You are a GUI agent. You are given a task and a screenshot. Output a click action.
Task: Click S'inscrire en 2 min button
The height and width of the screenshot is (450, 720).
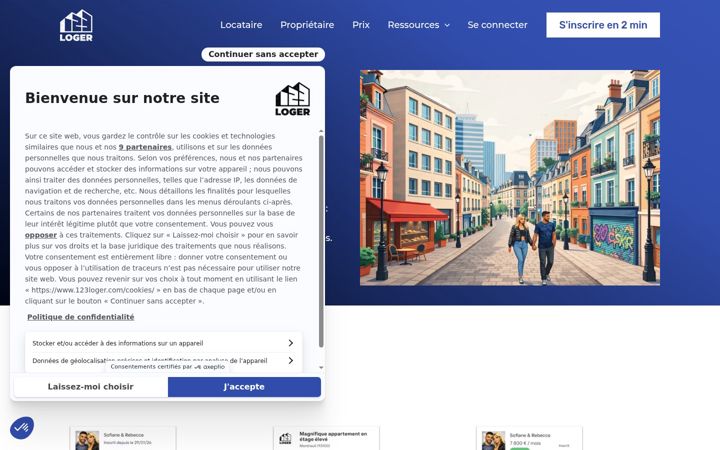[603, 25]
